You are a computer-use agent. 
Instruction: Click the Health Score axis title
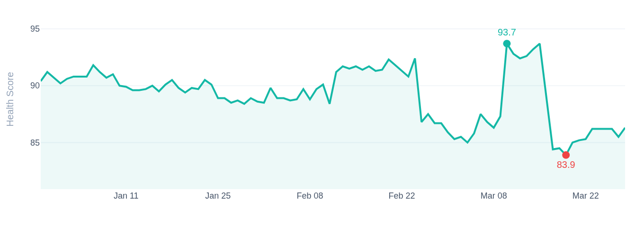click(x=10, y=99)
